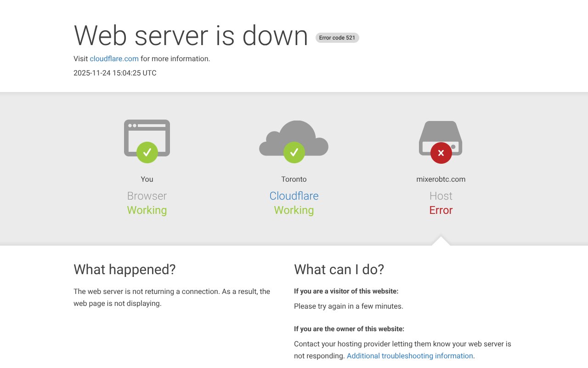Click the timestamp 2025-11-24 15:04:25 UTC
Screen dimensions: 588x368
pos(114,73)
